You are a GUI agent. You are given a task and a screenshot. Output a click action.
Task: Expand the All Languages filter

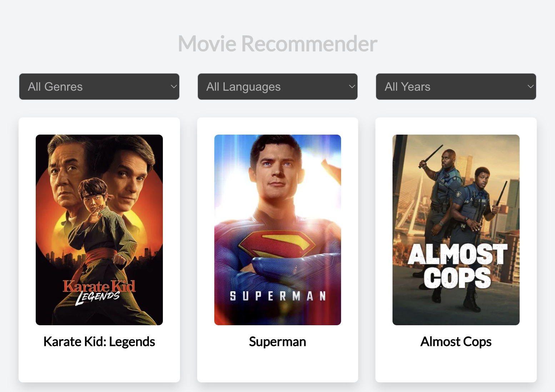pyautogui.click(x=277, y=87)
